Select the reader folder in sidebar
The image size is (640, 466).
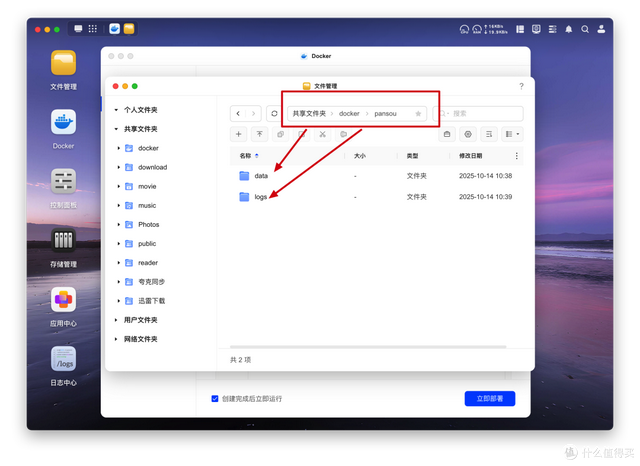point(148,263)
